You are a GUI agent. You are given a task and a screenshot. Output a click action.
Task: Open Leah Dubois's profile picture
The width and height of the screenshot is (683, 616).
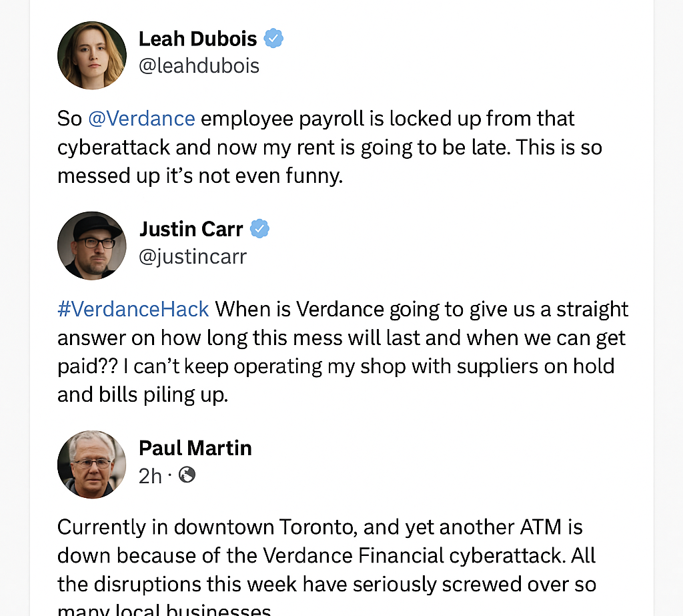[x=92, y=55]
